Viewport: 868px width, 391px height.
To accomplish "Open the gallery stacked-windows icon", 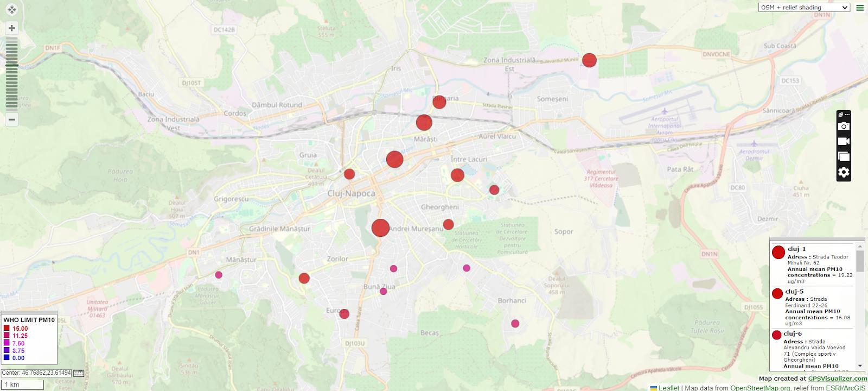I will pyautogui.click(x=844, y=157).
